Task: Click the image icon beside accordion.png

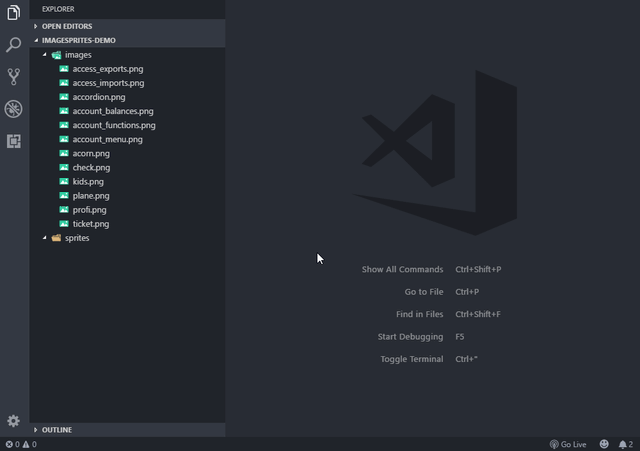Action: pyautogui.click(x=64, y=97)
